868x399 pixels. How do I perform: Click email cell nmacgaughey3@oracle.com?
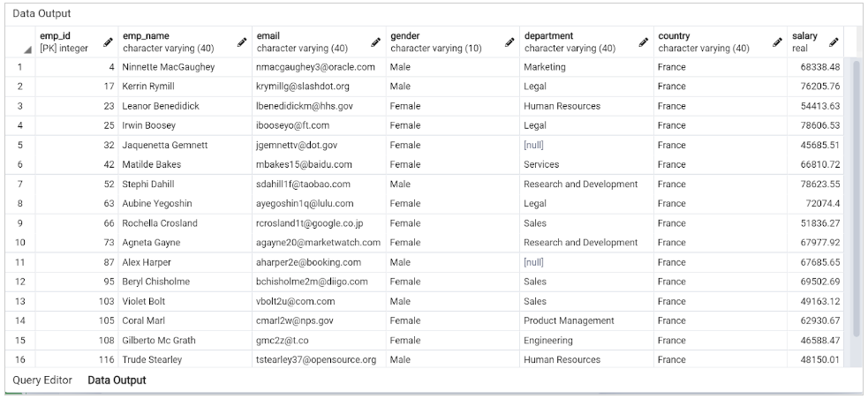click(320, 67)
